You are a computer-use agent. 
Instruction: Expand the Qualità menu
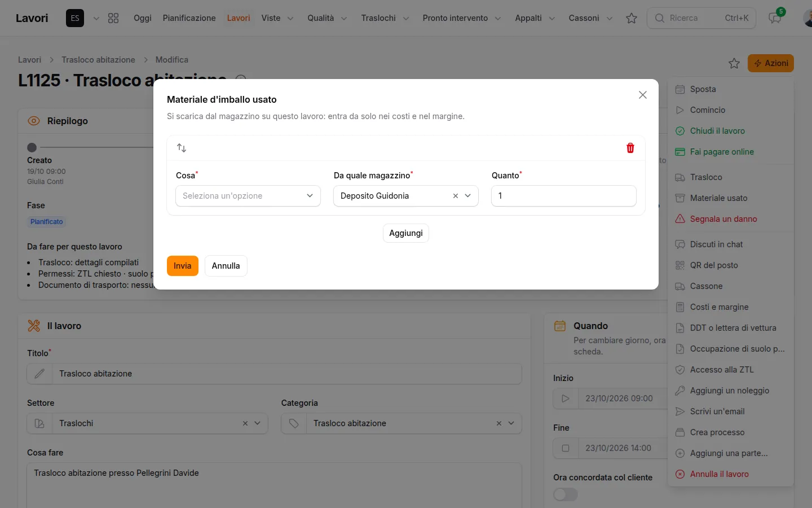[x=327, y=18]
